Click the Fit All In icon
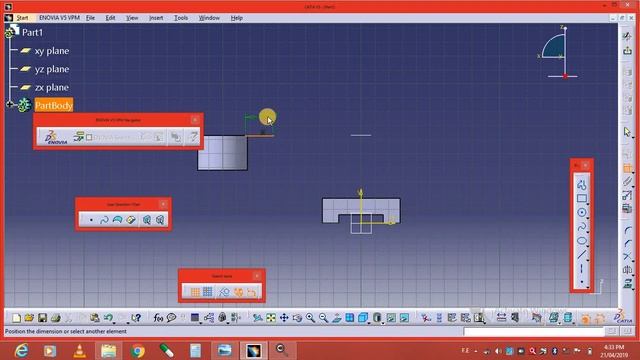This screenshot has width=640, height=360. coord(271,318)
